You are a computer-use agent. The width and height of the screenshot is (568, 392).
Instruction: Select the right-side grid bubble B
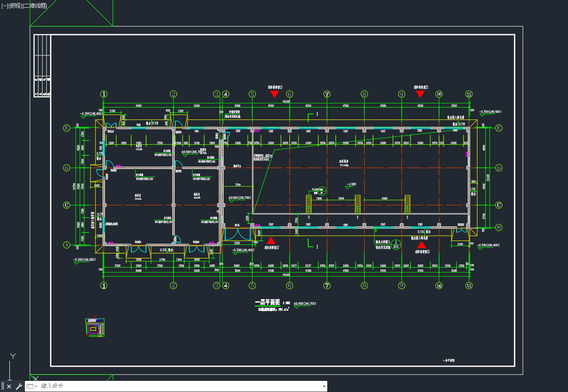pyautogui.click(x=499, y=227)
